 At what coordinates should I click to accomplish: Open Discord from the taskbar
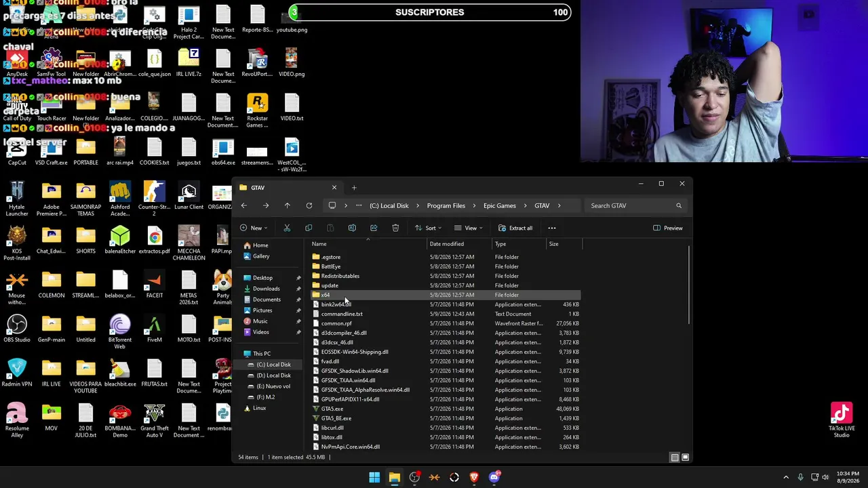click(494, 477)
